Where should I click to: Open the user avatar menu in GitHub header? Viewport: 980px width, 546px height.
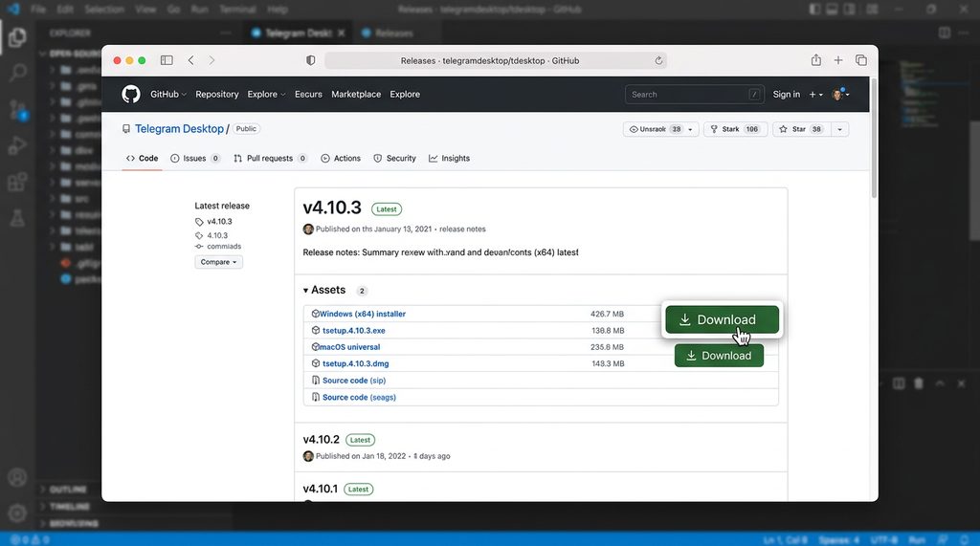(840, 95)
